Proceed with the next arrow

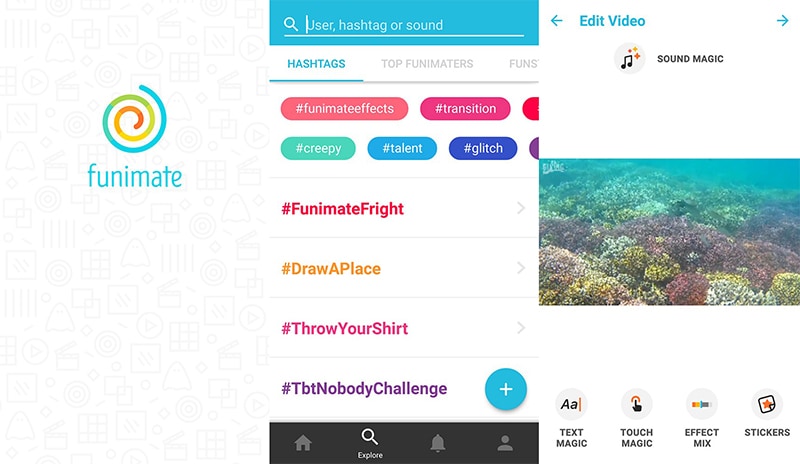(782, 21)
